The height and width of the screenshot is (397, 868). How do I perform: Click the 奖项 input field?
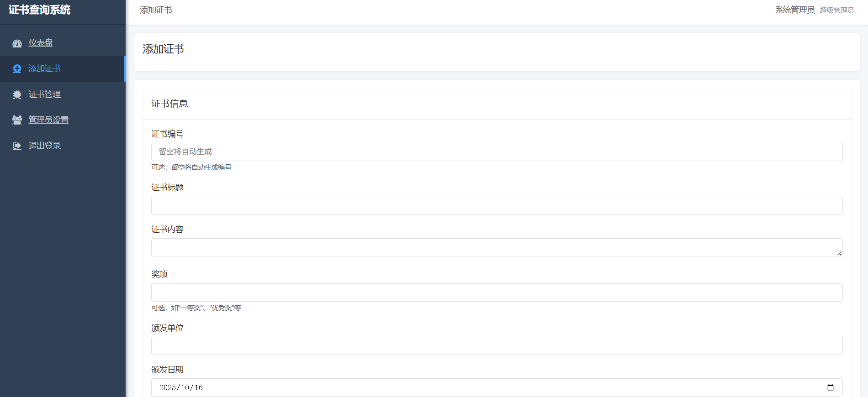tap(497, 293)
